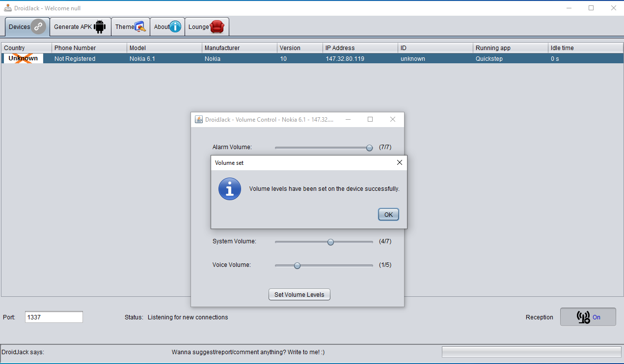The height and width of the screenshot is (364, 624).
Task: Click the Version column header
Action: coord(300,48)
